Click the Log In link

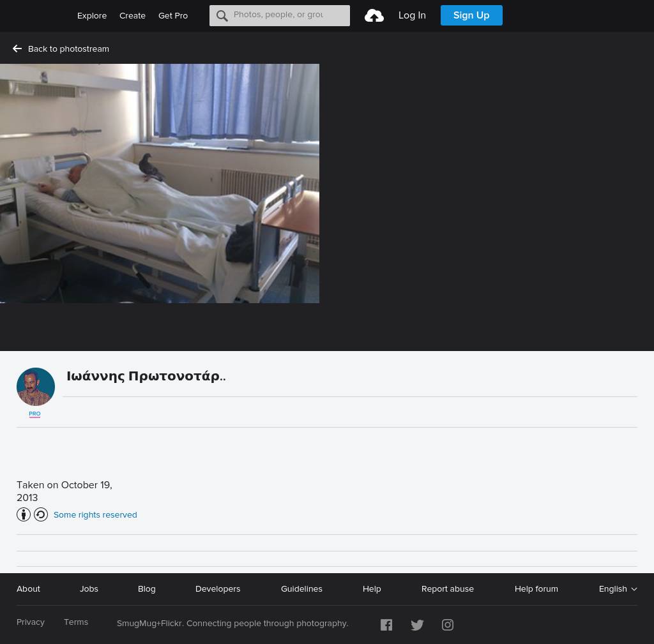pos(412,15)
